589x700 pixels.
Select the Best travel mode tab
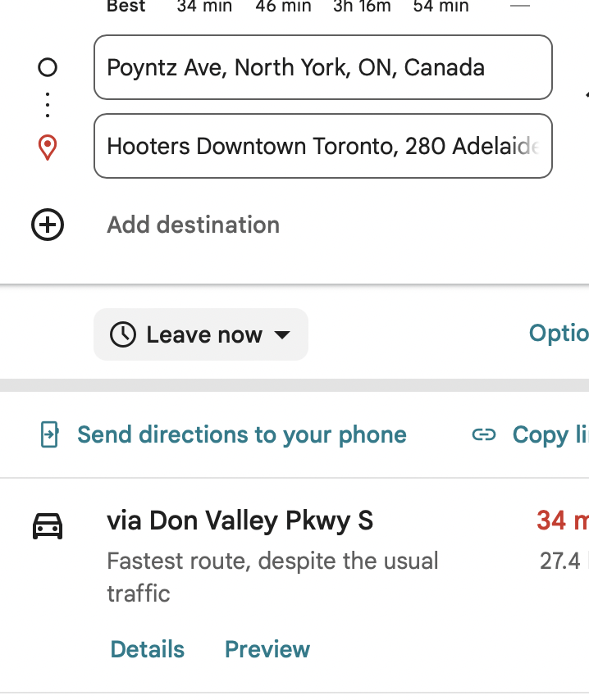[x=126, y=7]
